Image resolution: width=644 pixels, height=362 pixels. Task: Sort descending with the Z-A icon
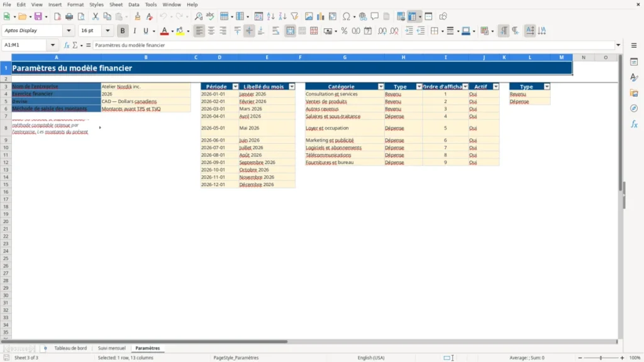click(x=282, y=16)
